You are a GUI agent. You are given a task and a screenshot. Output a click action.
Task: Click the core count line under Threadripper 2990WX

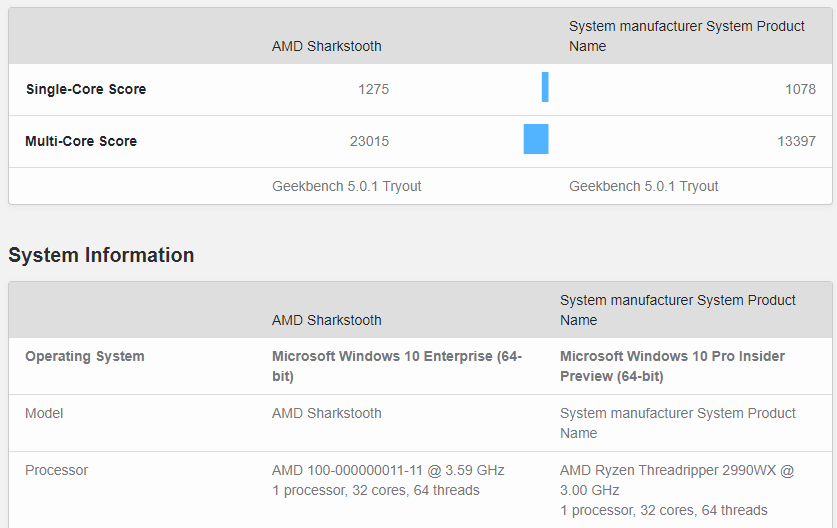click(x=664, y=510)
